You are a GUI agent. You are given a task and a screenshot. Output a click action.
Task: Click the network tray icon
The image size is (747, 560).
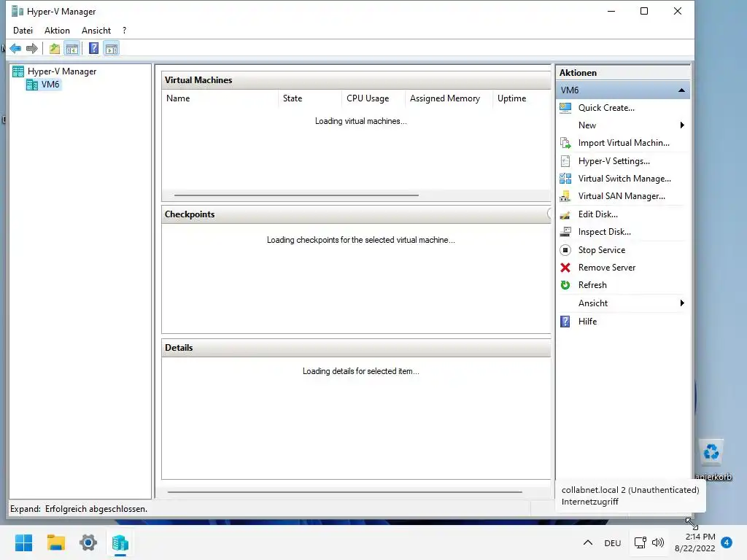tap(640, 542)
